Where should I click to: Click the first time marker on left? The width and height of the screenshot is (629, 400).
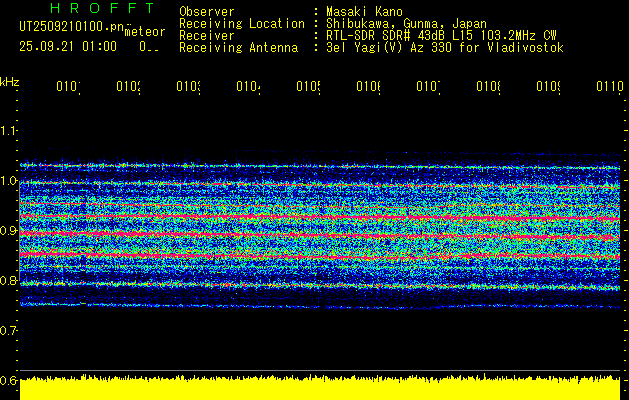point(68,87)
